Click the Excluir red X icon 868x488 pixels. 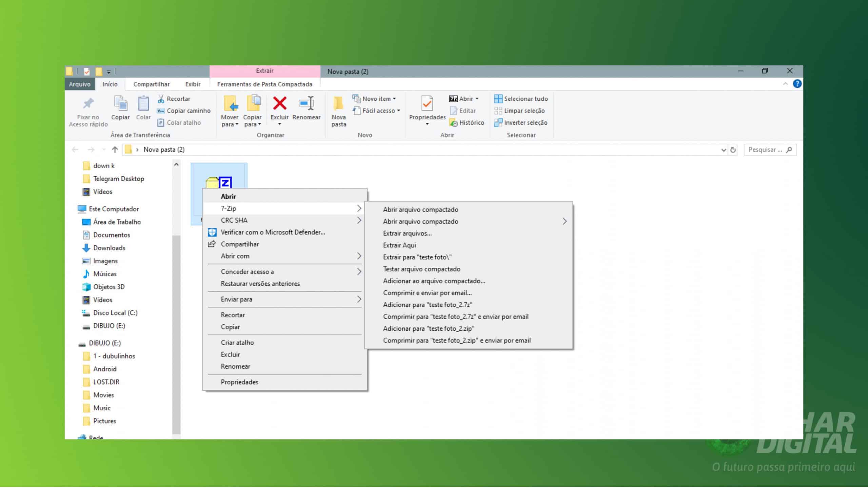pos(279,104)
